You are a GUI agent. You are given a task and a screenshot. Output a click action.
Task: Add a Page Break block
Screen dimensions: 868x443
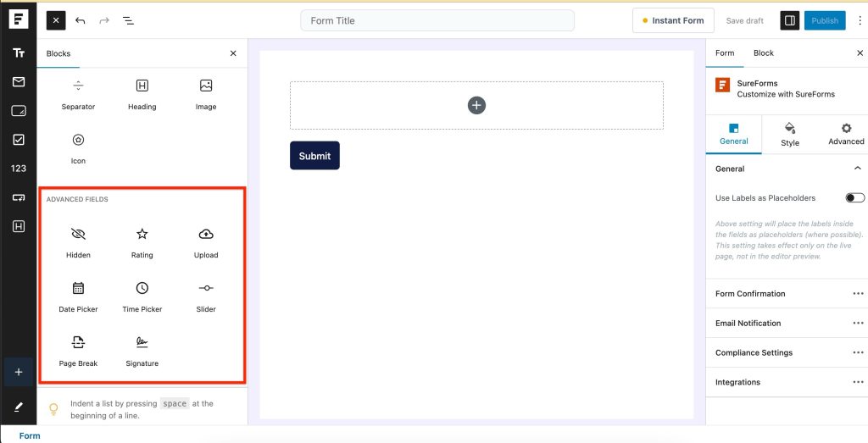point(78,350)
